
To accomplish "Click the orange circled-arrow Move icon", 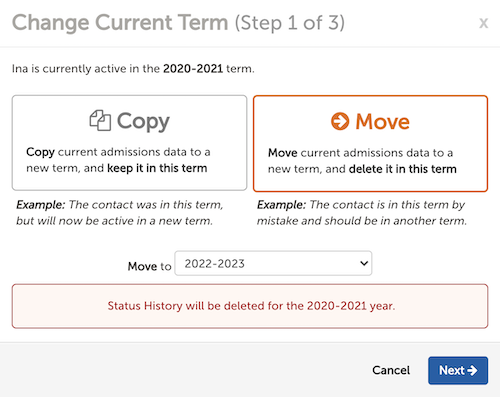I will pyautogui.click(x=340, y=121).
